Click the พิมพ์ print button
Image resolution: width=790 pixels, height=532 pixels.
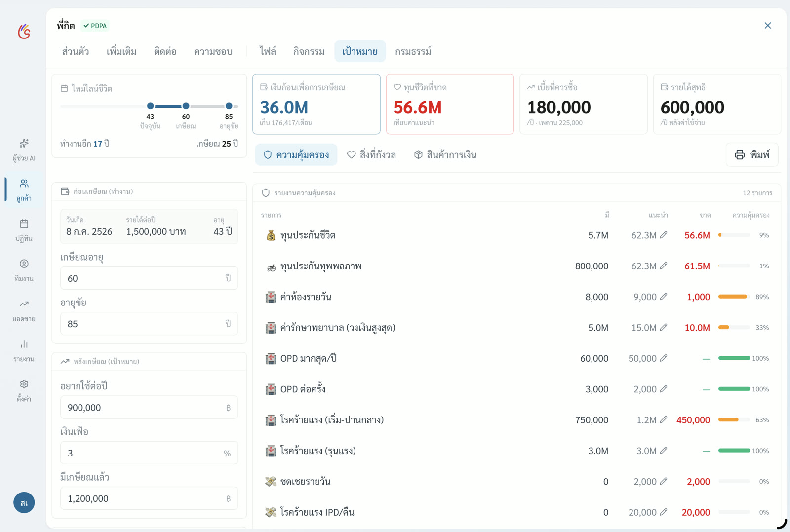point(752,155)
